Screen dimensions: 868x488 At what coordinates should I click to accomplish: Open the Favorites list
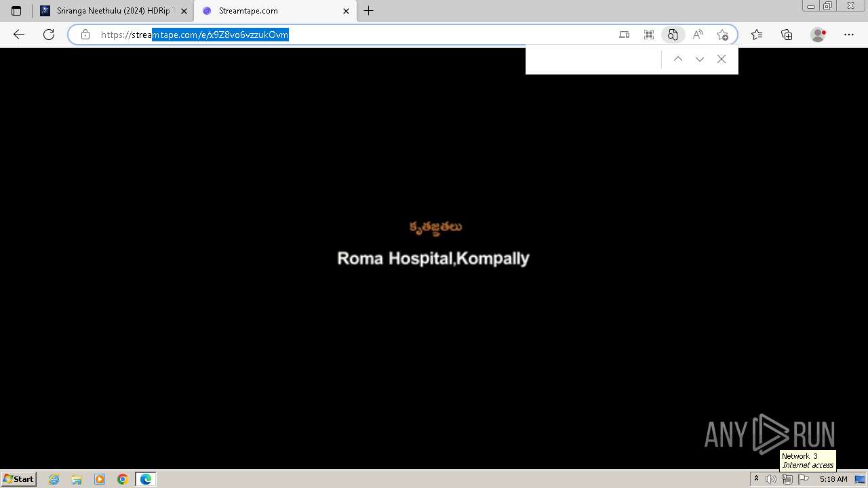click(757, 35)
